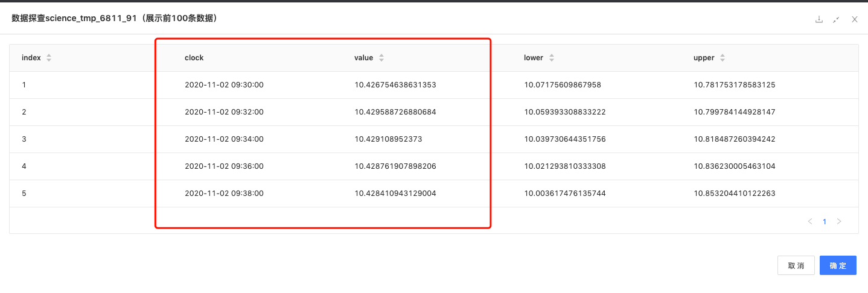868x293 pixels.
Task: Go to next page of results
Action: [x=839, y=221]
